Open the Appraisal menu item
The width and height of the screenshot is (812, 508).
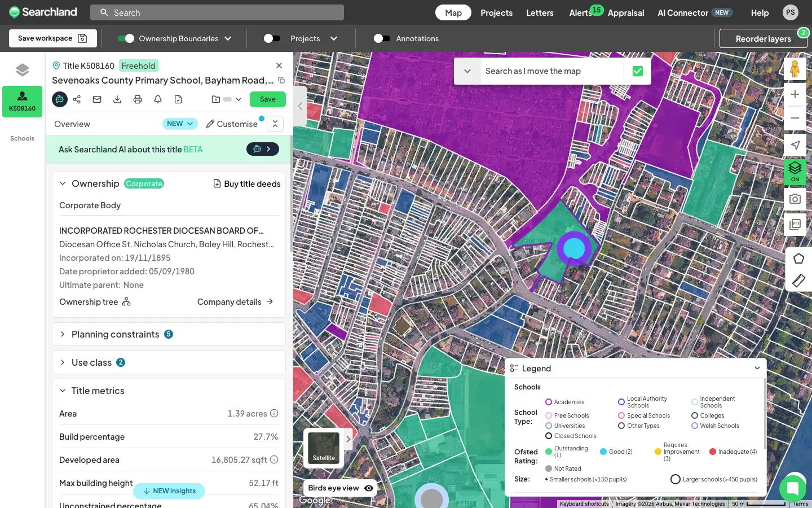626,12
